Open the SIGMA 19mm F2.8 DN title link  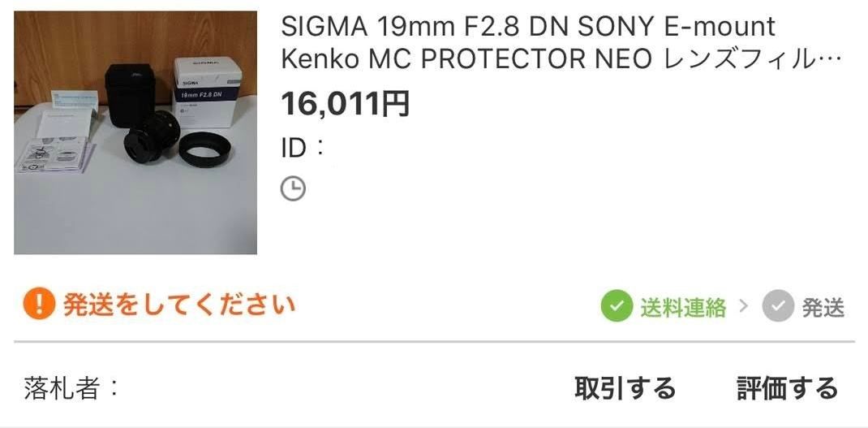point(529,27)
